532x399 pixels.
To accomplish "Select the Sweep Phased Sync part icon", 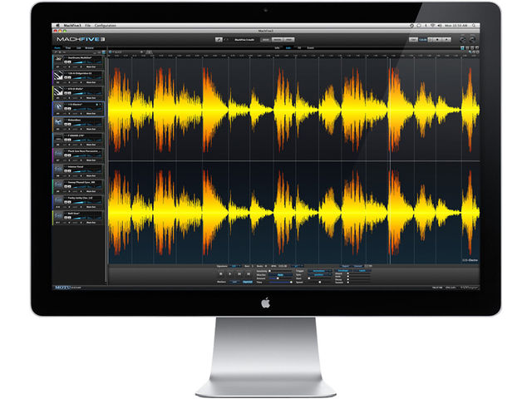I will click(58, 185).
